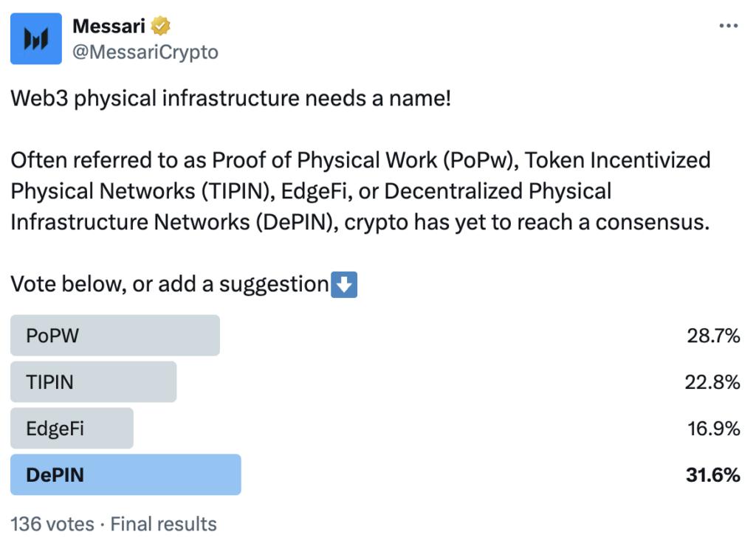
Task: Select the TIPIN poll option
Action: pyautogui.click(x=93, y=382)
